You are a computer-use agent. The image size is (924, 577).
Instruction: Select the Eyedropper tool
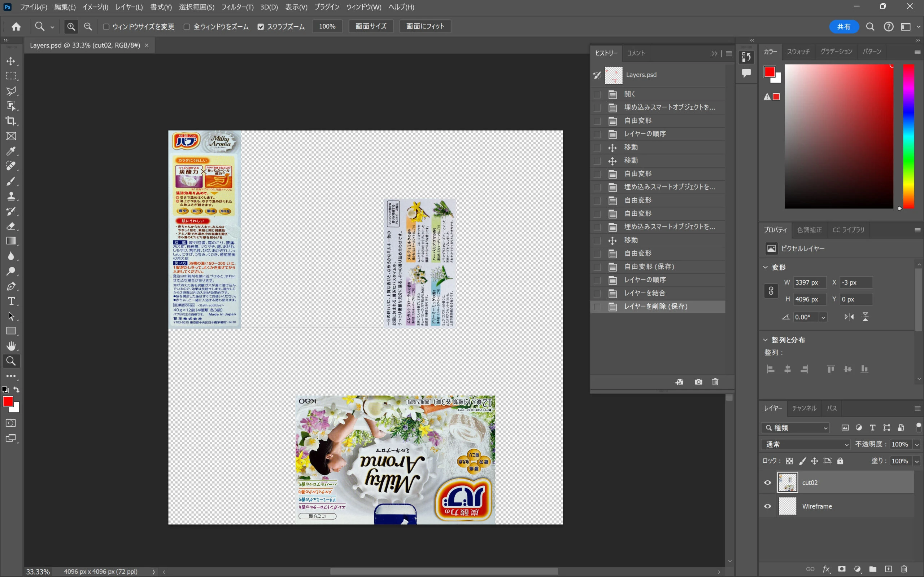pos(11,151)
